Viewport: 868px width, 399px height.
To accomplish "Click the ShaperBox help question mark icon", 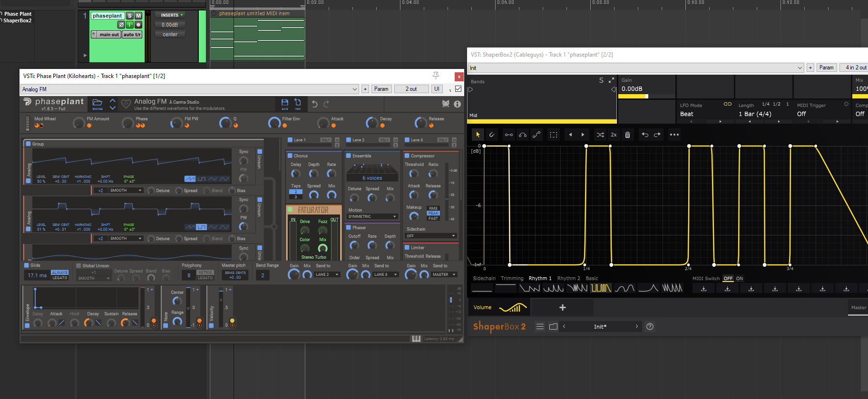I will click(650, 326).
